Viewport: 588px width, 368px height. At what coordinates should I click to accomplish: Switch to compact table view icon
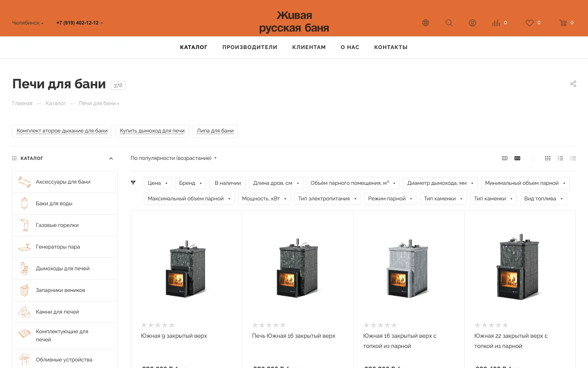tap(573, 158)
